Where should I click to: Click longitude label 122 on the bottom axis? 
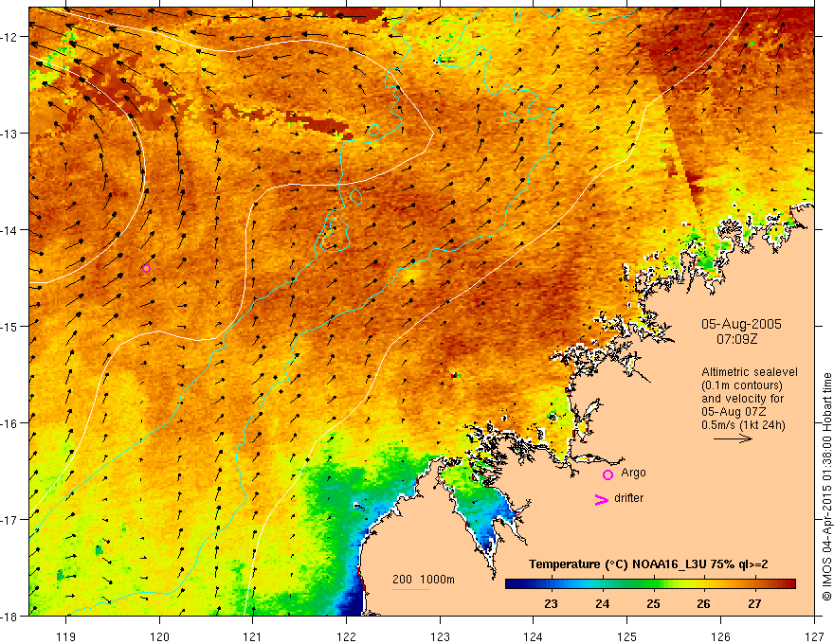click(346, 636)
